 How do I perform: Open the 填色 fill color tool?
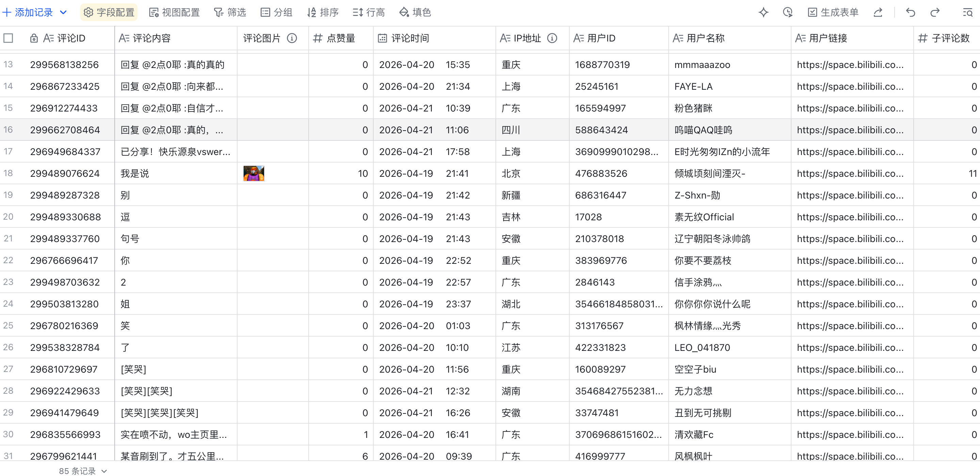pyautogui.click(x=415, y=13)
